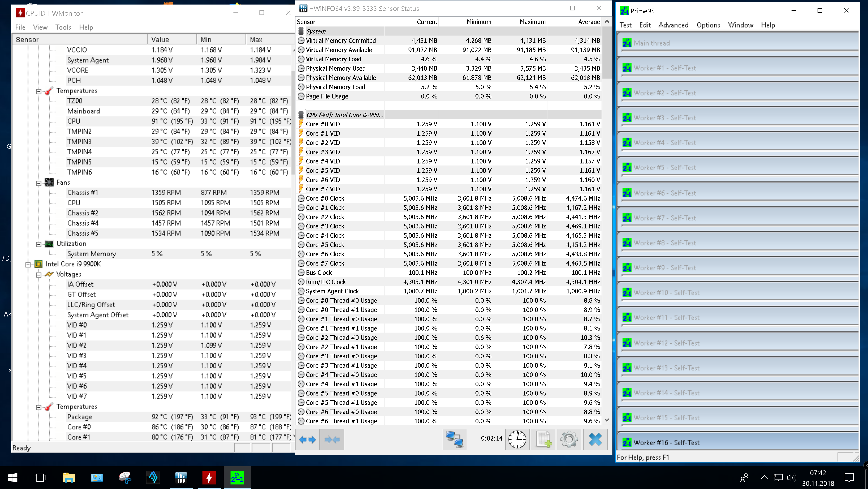Select Core #0 Clock row in HWiNFO

point(449,198)
